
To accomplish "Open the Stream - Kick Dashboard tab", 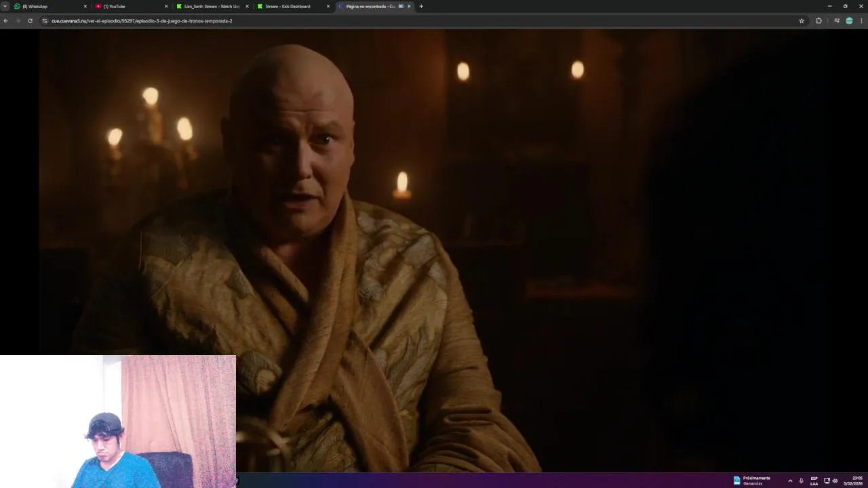I will coord(294,6).
